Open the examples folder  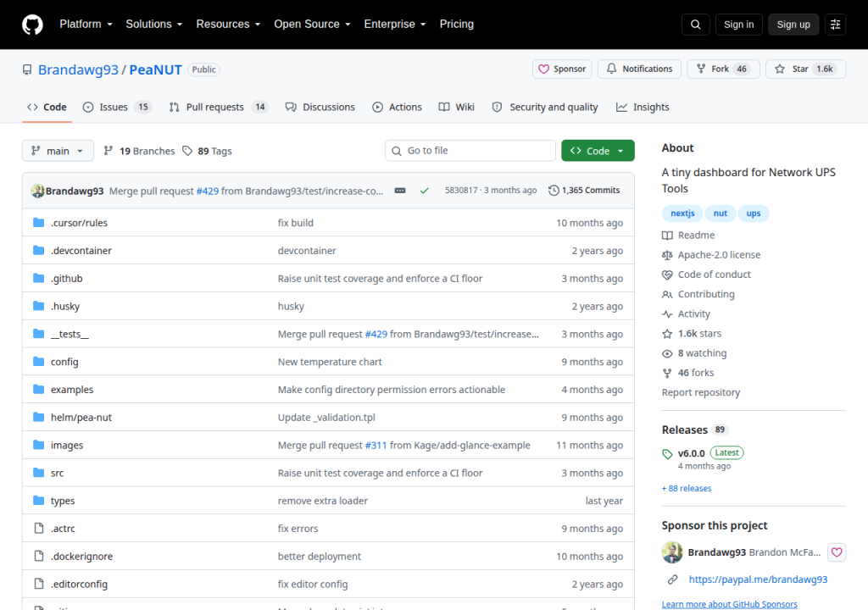72,390
